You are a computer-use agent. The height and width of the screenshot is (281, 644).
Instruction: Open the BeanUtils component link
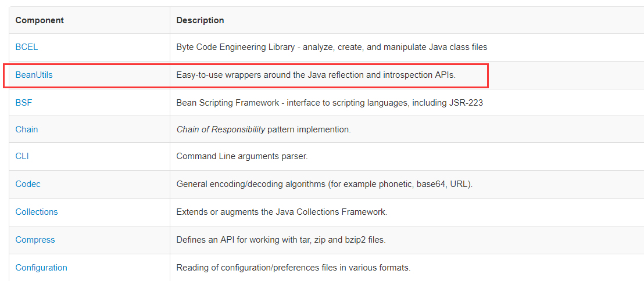pyautogui.click(x=34, y=75)
